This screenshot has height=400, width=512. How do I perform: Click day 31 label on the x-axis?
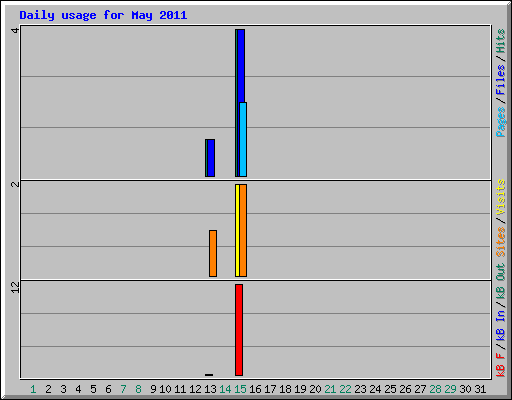coord(480,389)
